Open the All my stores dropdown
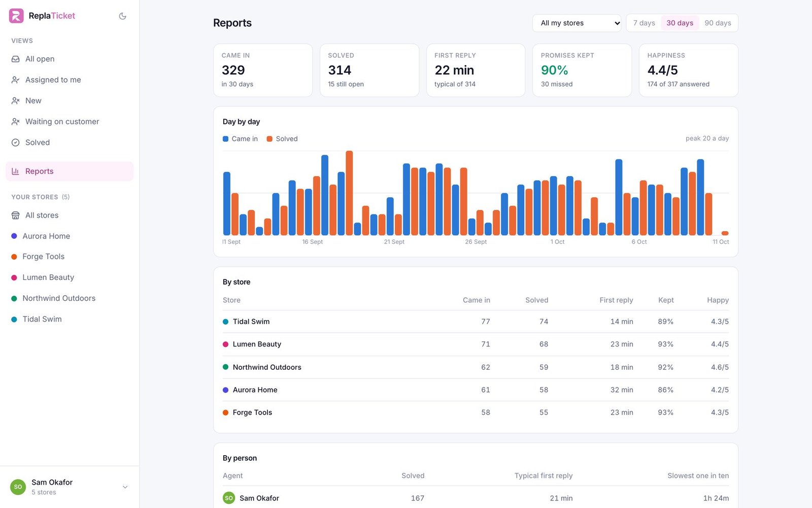The height and width of the screenshot is (508, 812). tap(577, 23)
